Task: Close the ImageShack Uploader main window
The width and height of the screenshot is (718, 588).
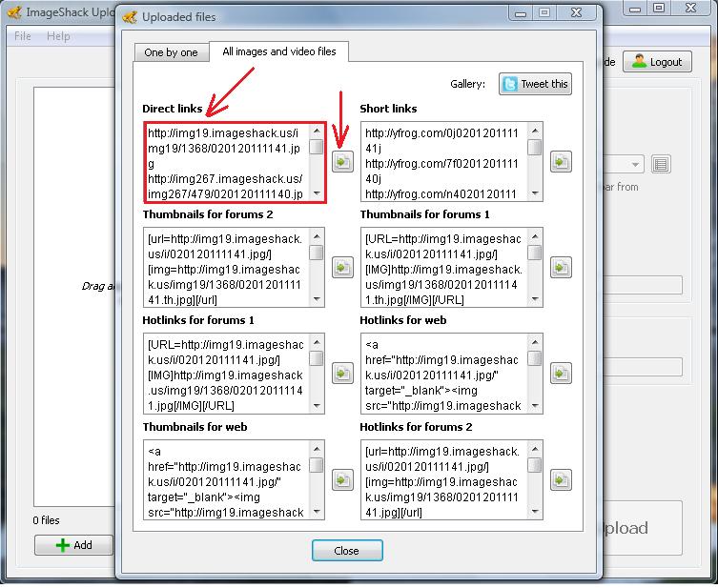Action: coord(691,8)
